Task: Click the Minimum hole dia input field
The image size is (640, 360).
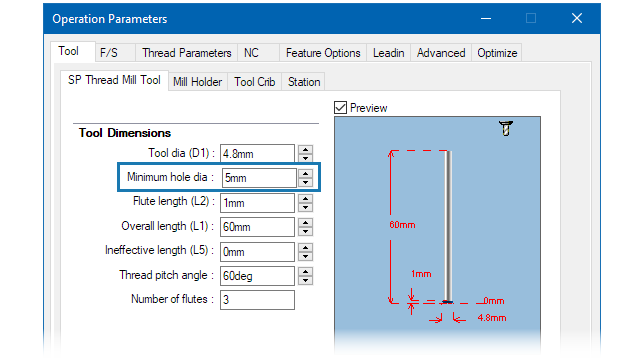Action: tap(259, 178)
